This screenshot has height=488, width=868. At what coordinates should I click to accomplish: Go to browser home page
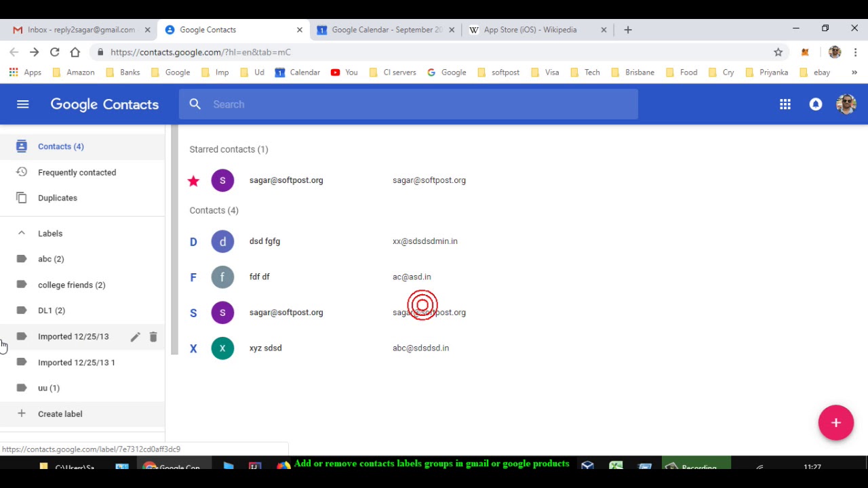pos(75,52)
